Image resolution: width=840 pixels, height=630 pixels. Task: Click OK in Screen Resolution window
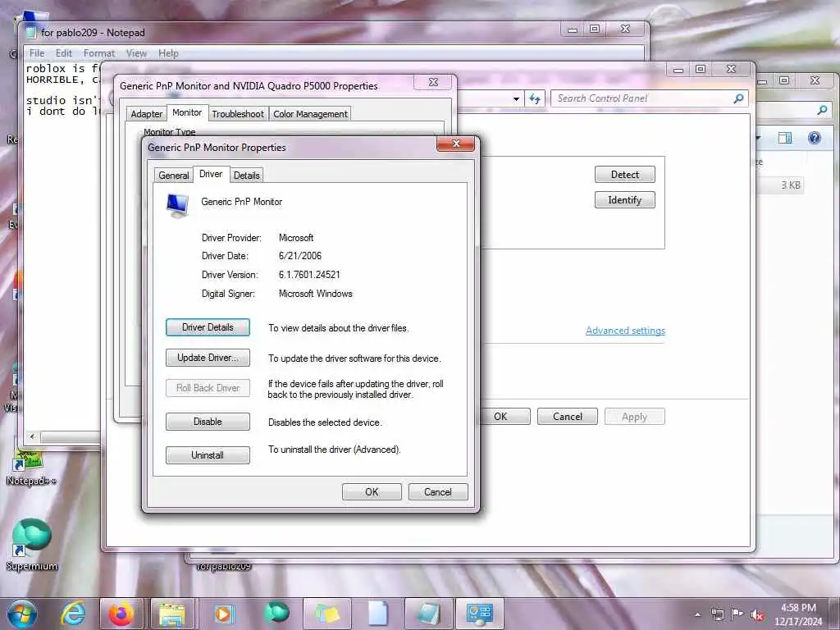[504, 416]
